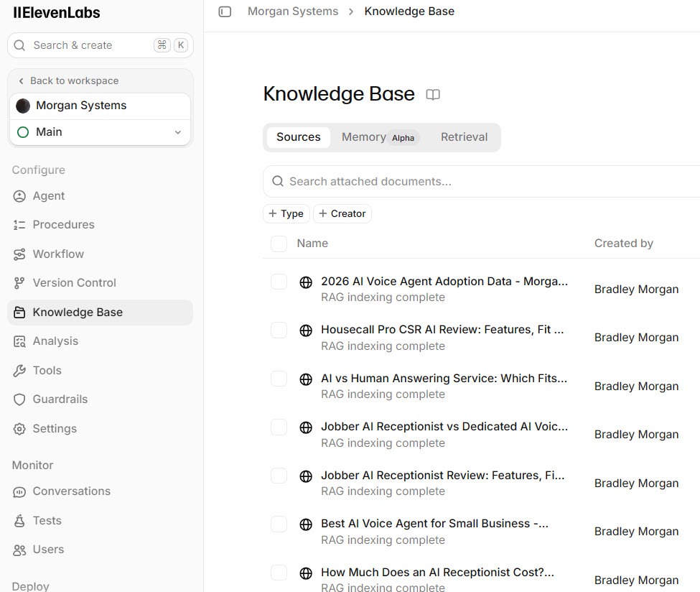The width and height of the screenshot is (700, 592).
Task: Open Analysis in the sidebar
Action: pos(100,341)
